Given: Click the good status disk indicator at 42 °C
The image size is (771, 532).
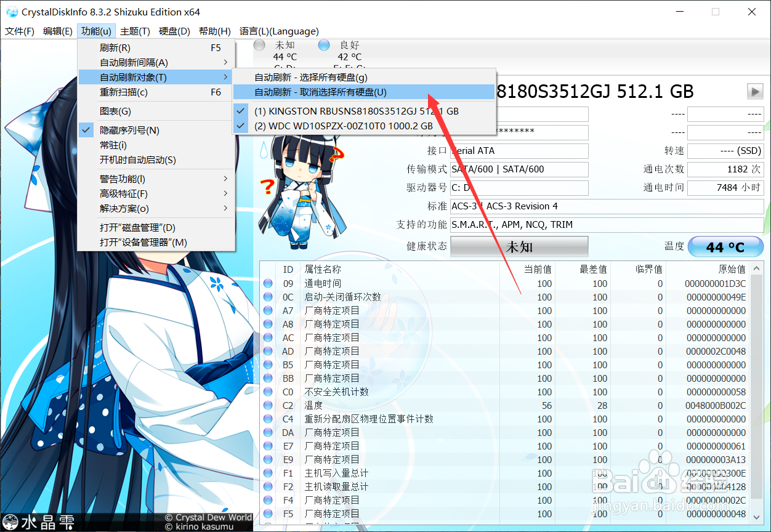Looking at the screenshot, I should coord(324,45).
